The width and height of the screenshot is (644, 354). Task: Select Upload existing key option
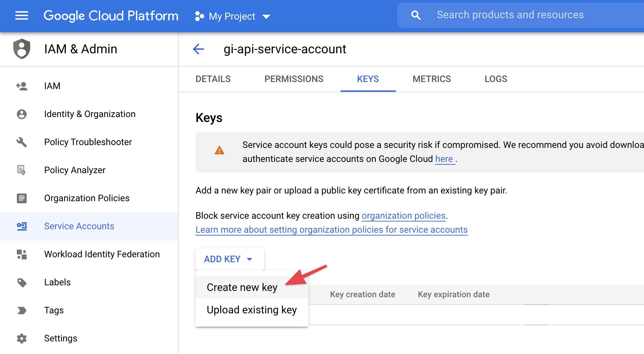click(252, 310)
